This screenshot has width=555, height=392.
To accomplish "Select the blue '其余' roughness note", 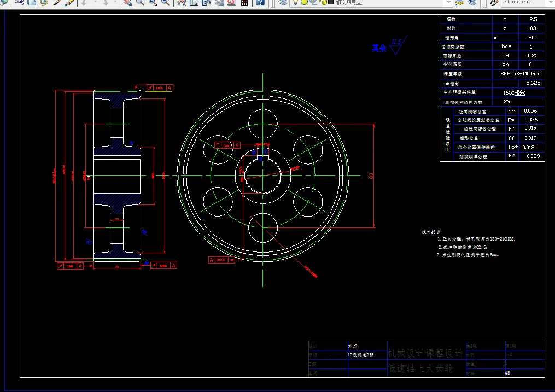I will (x=379, y=48).
